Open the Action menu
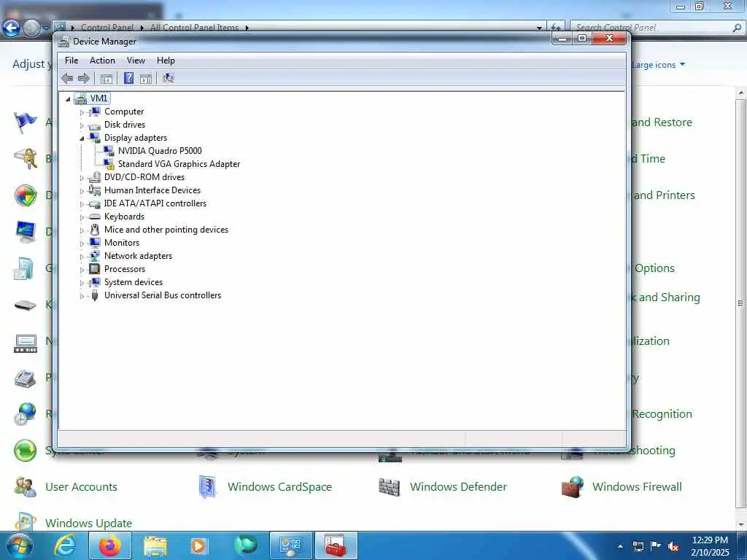747x560 pixels. coord(102,61)
